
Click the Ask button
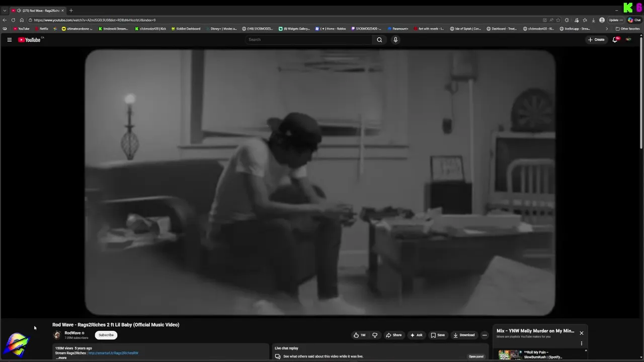tap(416, 335)
